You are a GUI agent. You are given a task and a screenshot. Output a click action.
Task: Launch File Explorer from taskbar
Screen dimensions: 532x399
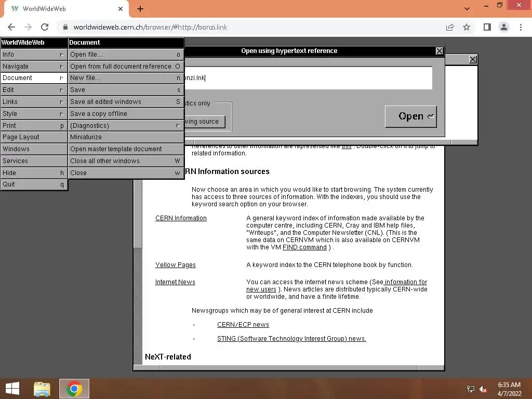[x=42, y=389]
